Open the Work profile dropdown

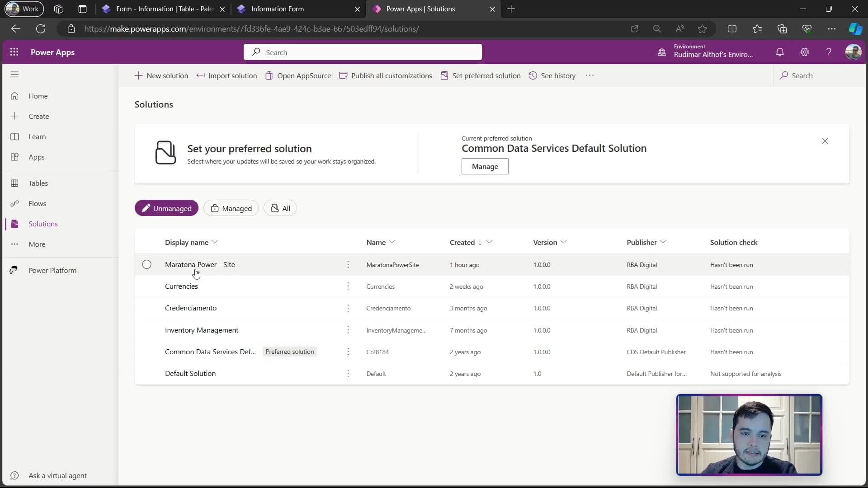click(x=24, y=9)
